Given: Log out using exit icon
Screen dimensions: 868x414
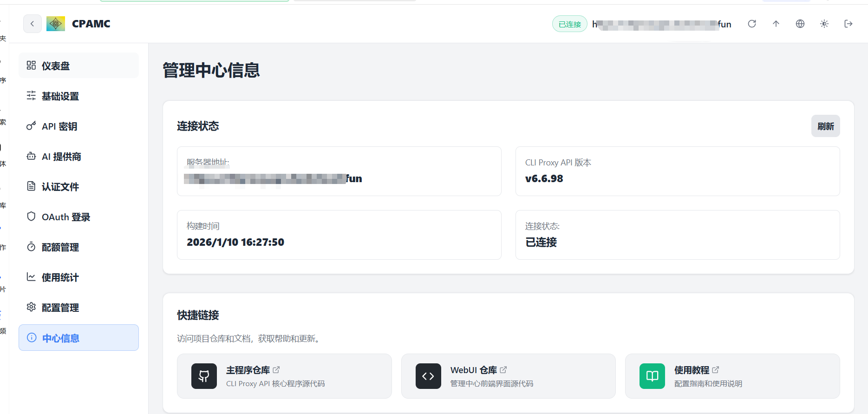Looking at the screenshot, I should (848, 24).
